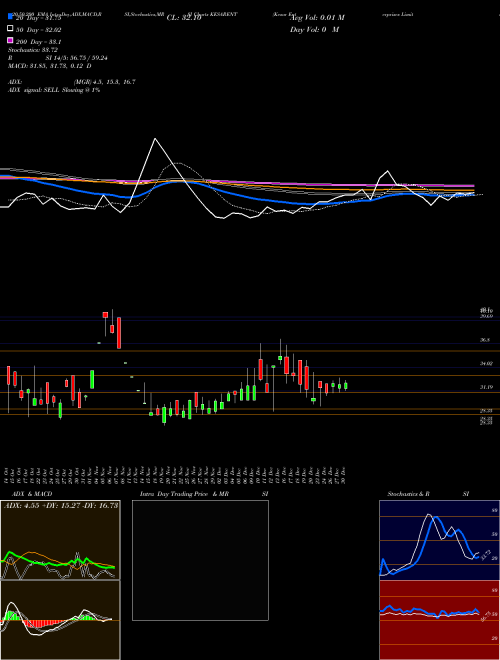Click the 'CL: 32.10' closing price label

tap(184, 18)
